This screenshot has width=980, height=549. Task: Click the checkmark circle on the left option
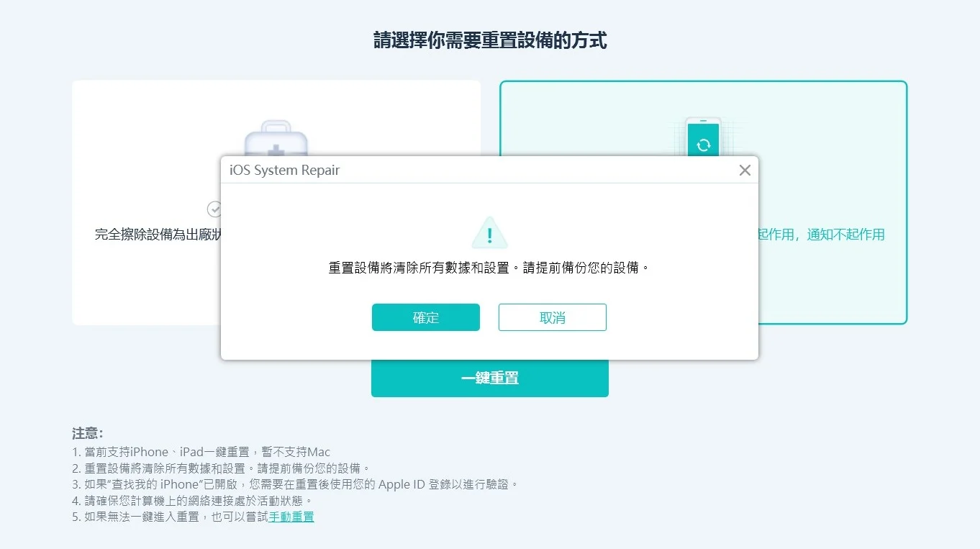(x=214, y=209)
